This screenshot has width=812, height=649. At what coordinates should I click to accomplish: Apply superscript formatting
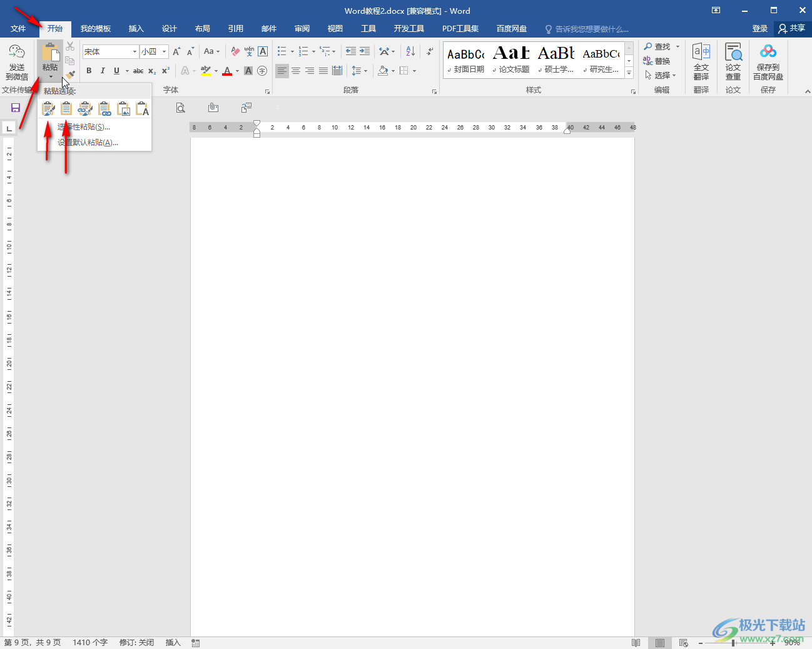pyautogui.click(x=166, y=71)
